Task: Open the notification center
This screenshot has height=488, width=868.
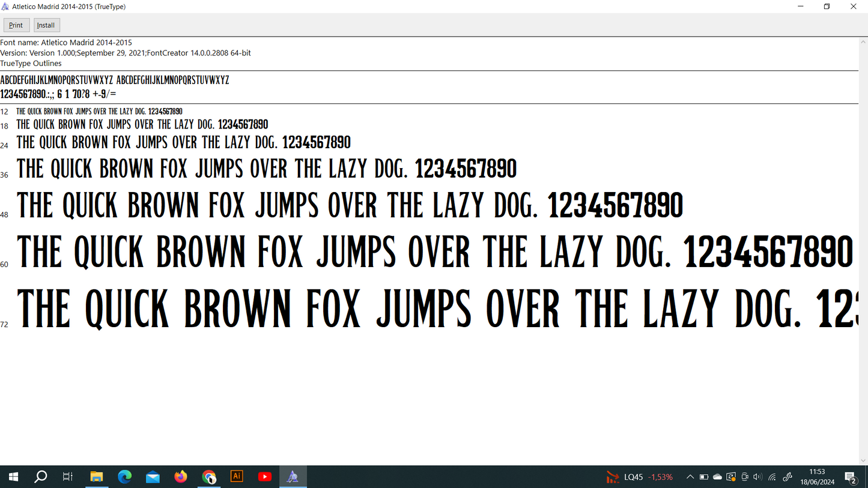Action: point(851,478)
